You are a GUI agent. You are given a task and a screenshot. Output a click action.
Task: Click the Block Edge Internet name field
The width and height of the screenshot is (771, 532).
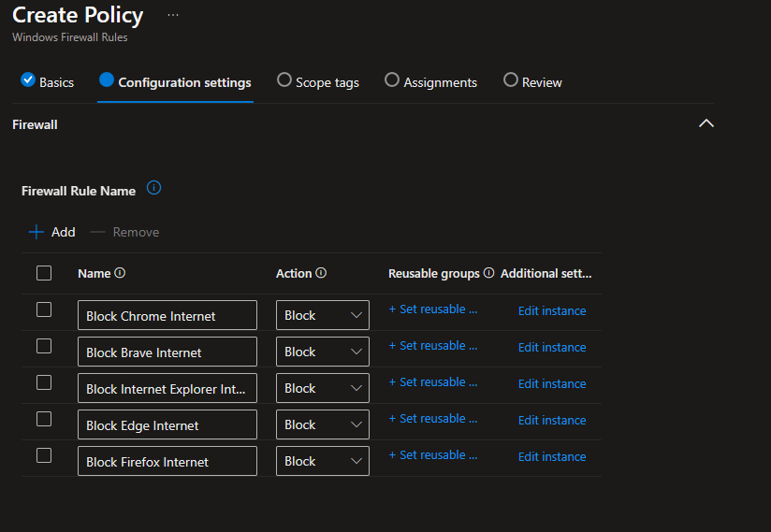pos(167,425)
